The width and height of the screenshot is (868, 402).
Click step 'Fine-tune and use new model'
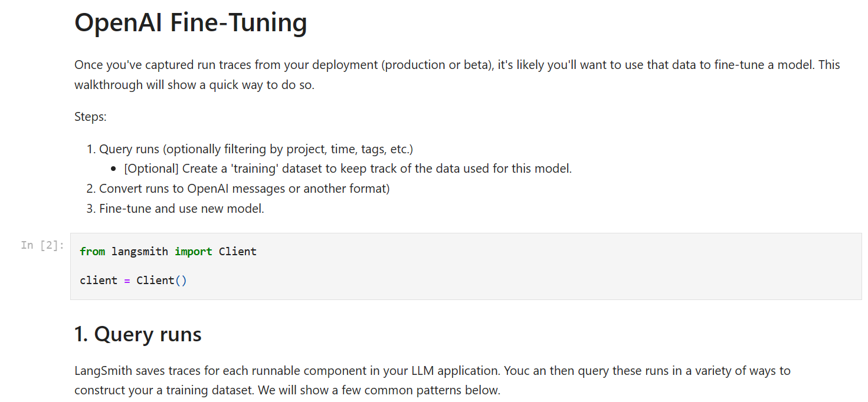[181, 209]
